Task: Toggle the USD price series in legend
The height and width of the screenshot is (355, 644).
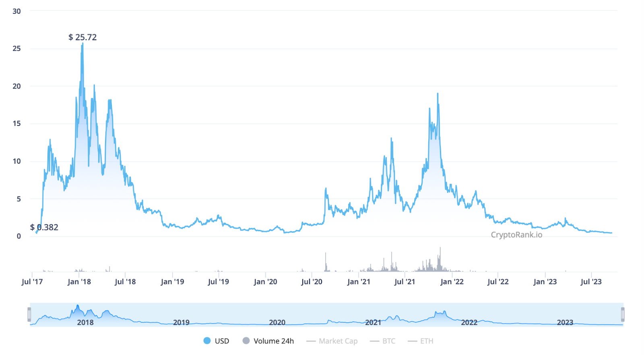Action: pos(216,341)
